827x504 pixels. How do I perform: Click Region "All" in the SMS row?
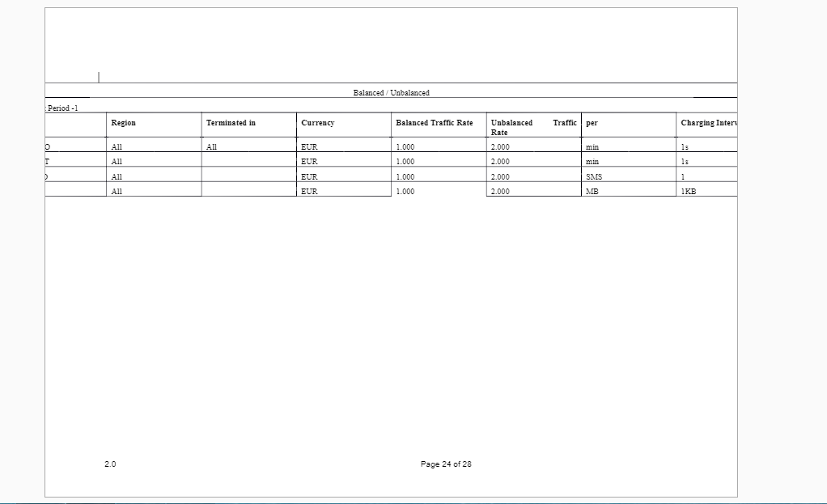117,177
